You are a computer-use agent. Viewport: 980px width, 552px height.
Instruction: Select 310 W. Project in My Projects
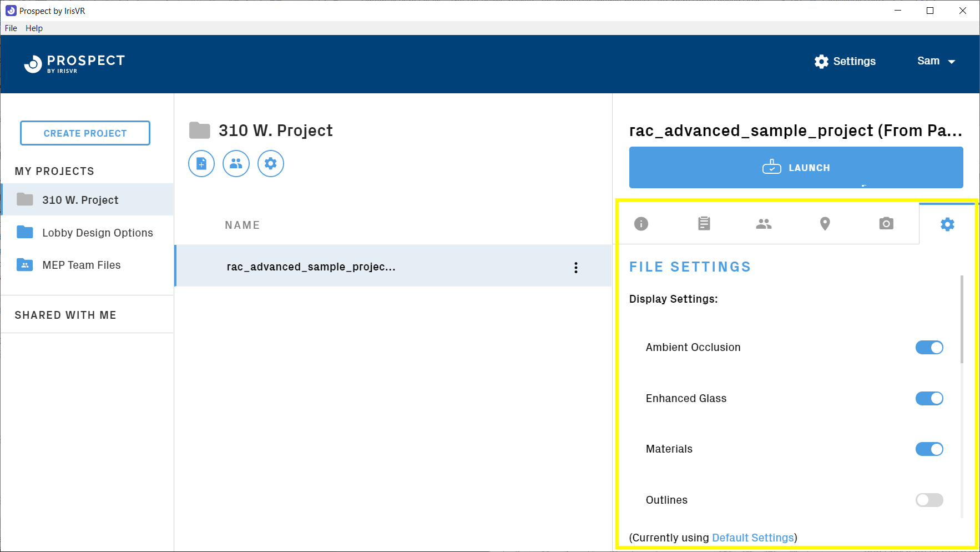tap(87, 199)
